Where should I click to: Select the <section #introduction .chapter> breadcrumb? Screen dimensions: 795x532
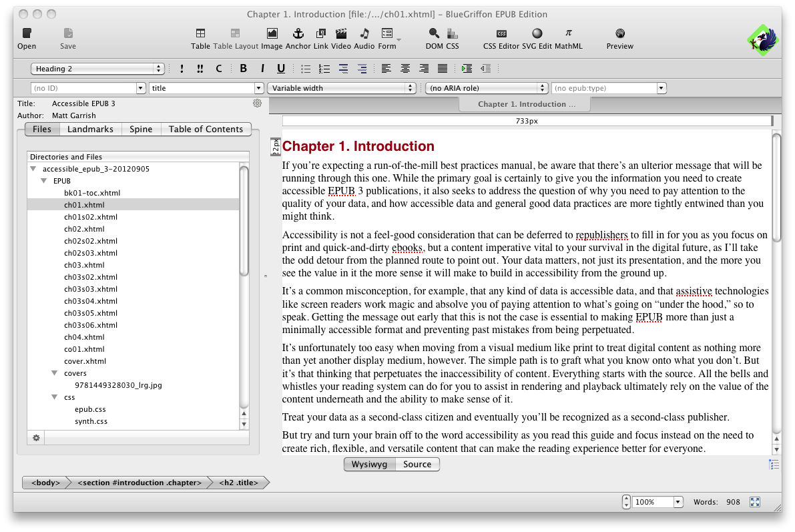point(140,483)
